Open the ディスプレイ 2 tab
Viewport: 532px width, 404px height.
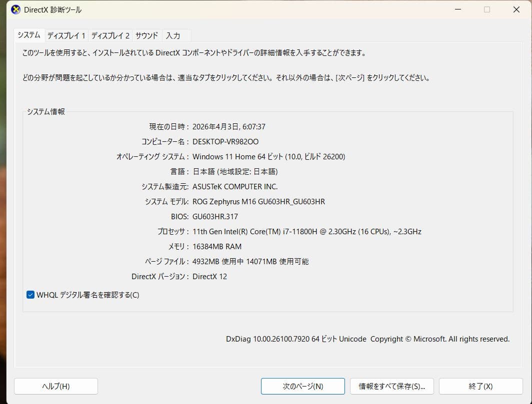(110, 35)
